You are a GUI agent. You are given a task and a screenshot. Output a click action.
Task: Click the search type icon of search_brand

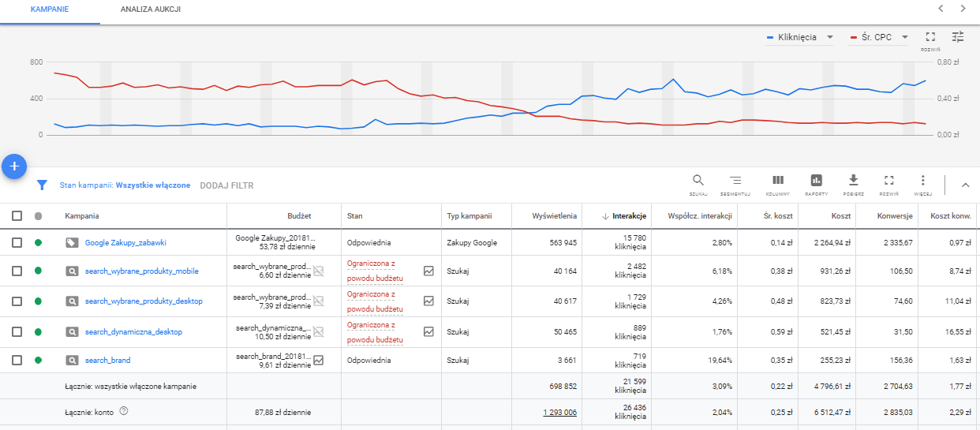click(x=72, y=360)
